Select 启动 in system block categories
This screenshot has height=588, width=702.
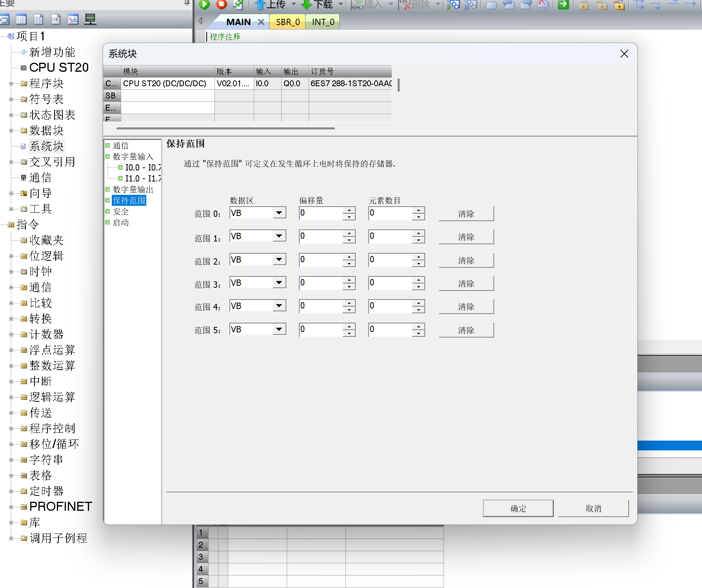pos(121,223)
